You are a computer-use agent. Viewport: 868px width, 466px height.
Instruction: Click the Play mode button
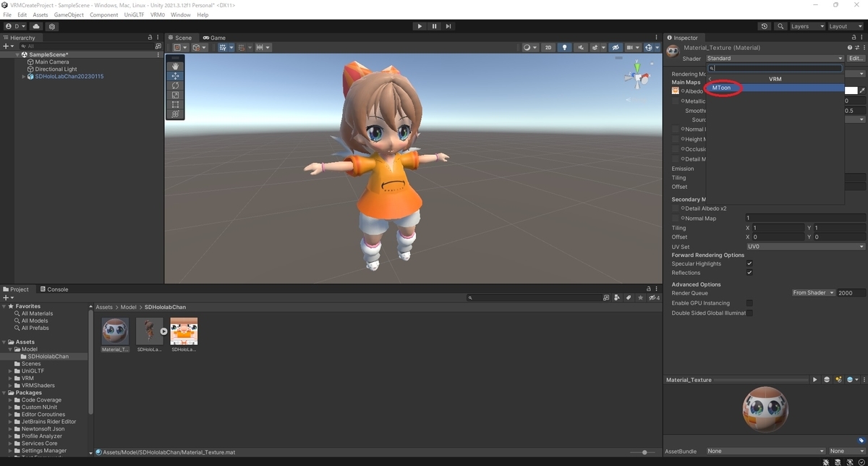coord(420,26)
